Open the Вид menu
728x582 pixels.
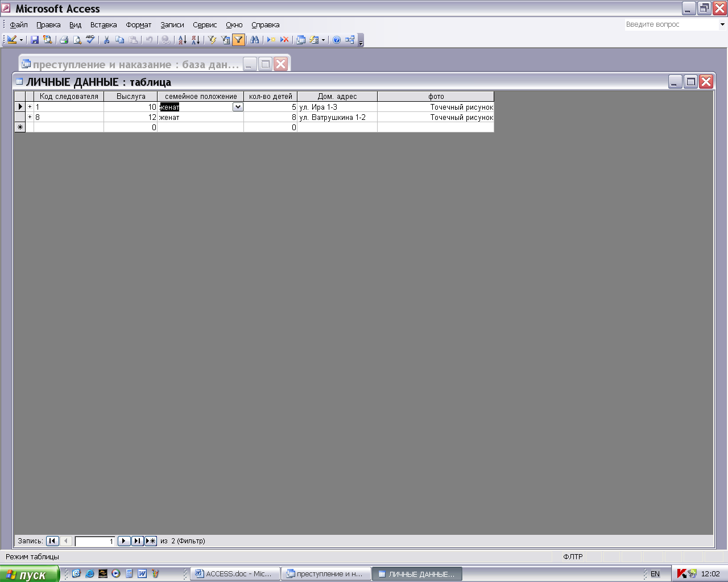click(x=76, y=24)
